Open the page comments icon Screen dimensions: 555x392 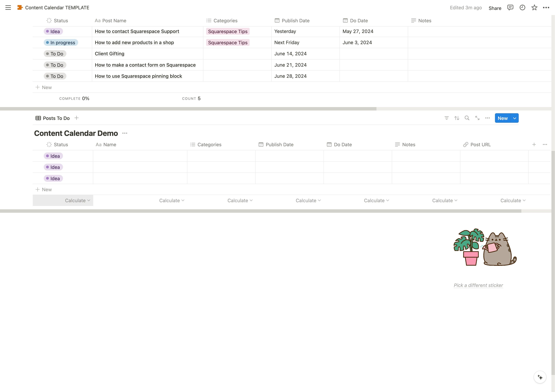pos(510,8)
